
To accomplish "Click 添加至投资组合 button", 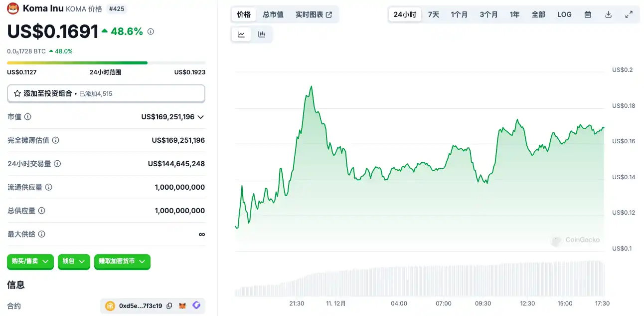I will (106, 93).
